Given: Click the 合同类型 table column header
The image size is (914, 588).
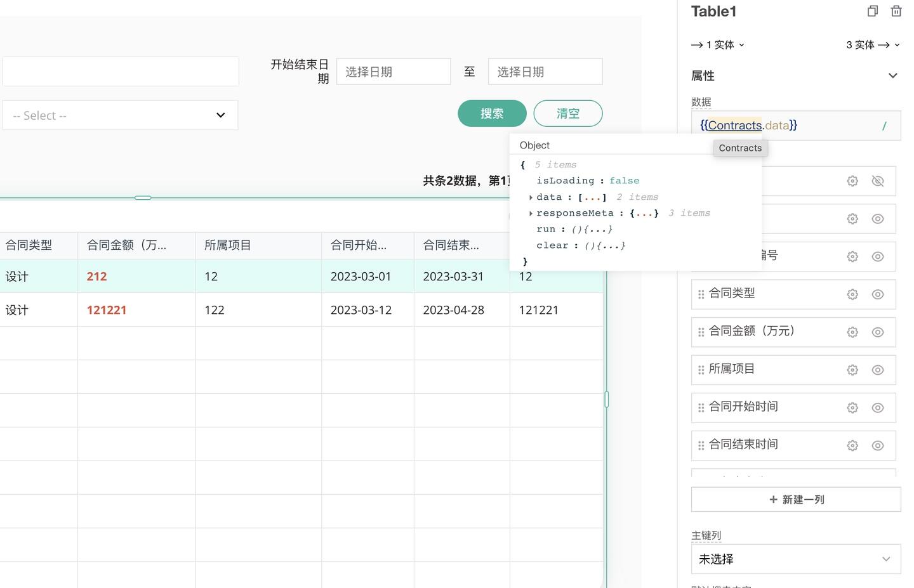Looking at the screenshot, I should [x=39, y=245].
